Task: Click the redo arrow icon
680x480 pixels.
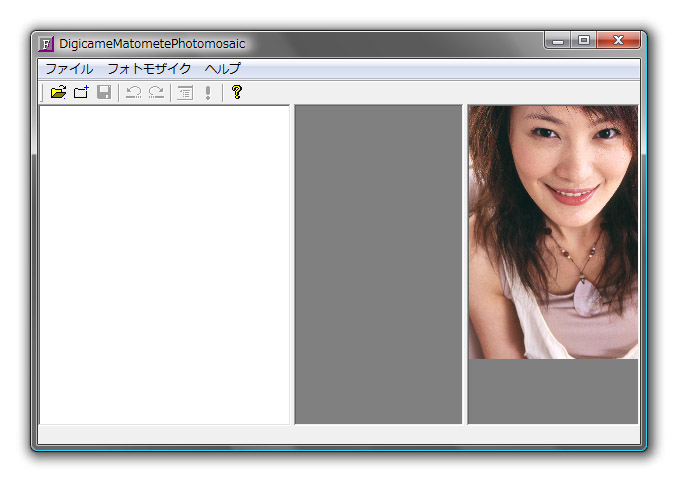Action: tap(156, 92)
